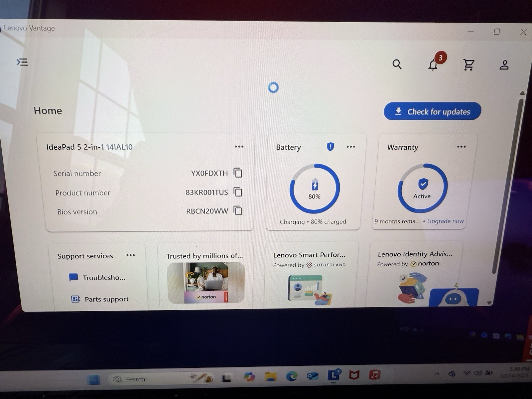Open the Lenovo Identity Advisor card
Screen dimensions: 532x399
pos(415,274)
